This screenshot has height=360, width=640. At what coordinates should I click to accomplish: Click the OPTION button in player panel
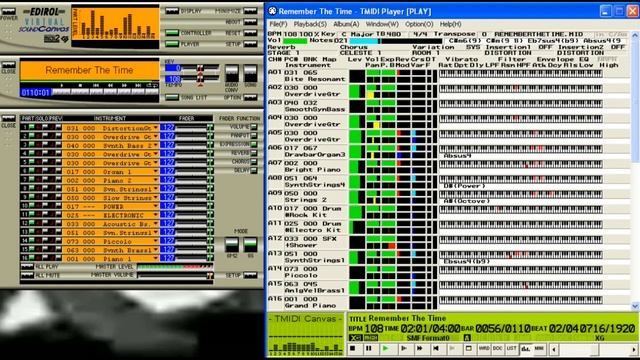point(250,98)
